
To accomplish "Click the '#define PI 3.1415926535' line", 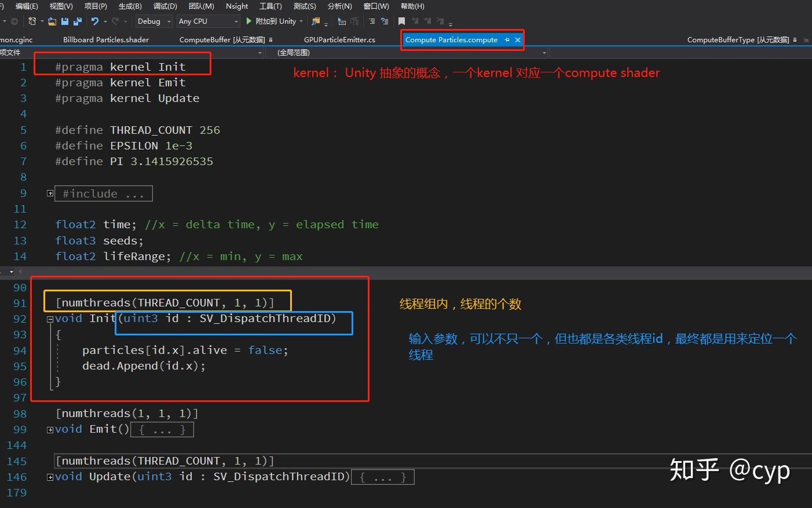I will point(134,162).
